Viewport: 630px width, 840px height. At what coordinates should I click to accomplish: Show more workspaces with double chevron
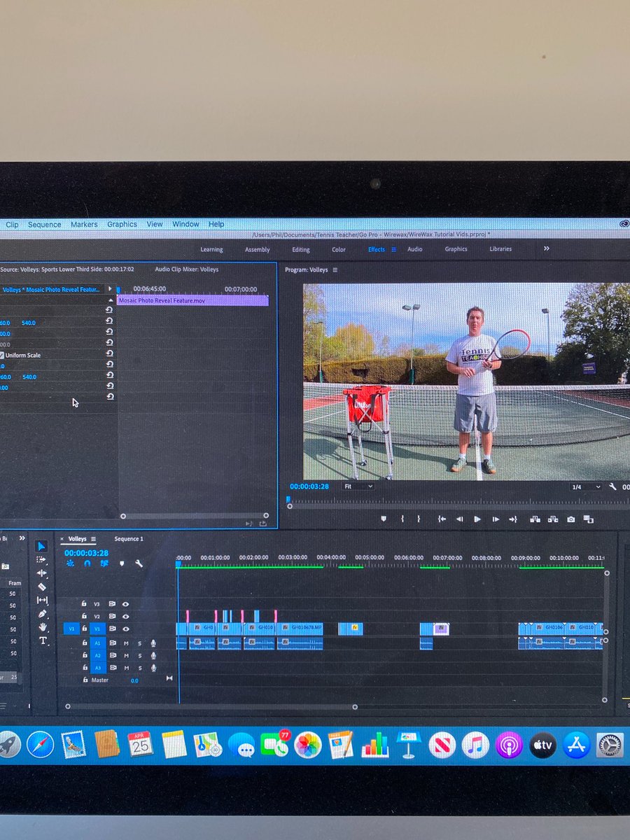point(546,248)
